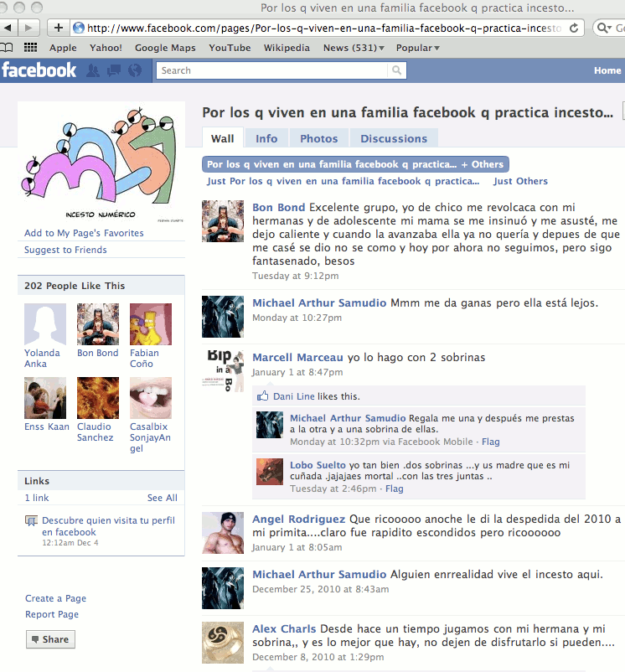This screenshot has width=625, height=672.
Task: Click Create a Page
Action: 55,598
